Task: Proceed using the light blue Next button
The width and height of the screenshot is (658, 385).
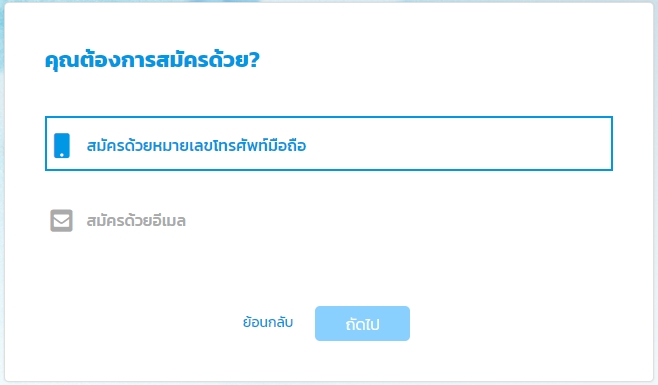Action: (x=362, y=323)
